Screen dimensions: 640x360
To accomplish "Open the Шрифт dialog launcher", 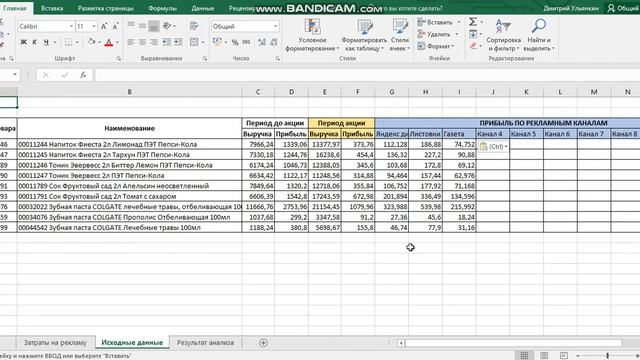I will [x=119, y=59].
